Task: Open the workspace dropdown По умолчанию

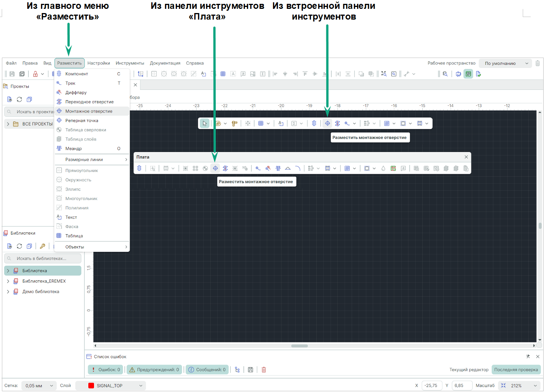Action: (x=505, y=63)
